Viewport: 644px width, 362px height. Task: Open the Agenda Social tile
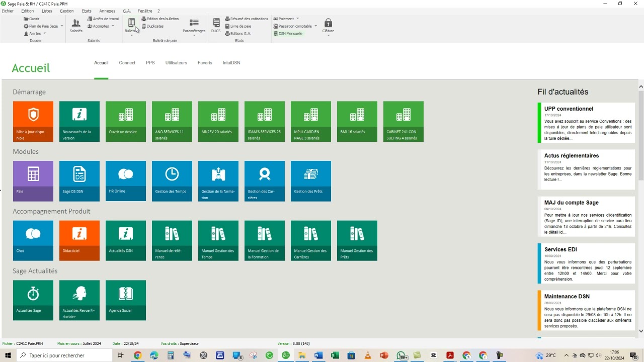click(126, 300)
